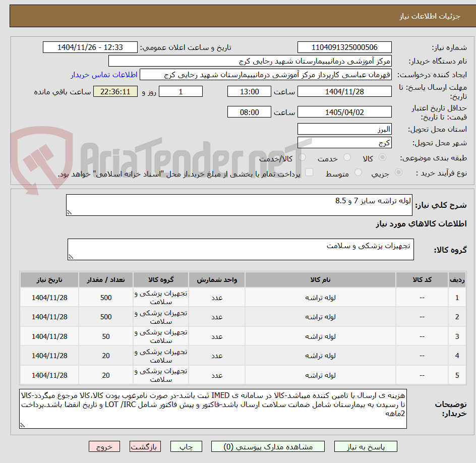Click the buyer organization name field
The image size is (476, 463).
click(x=250, y=61)
